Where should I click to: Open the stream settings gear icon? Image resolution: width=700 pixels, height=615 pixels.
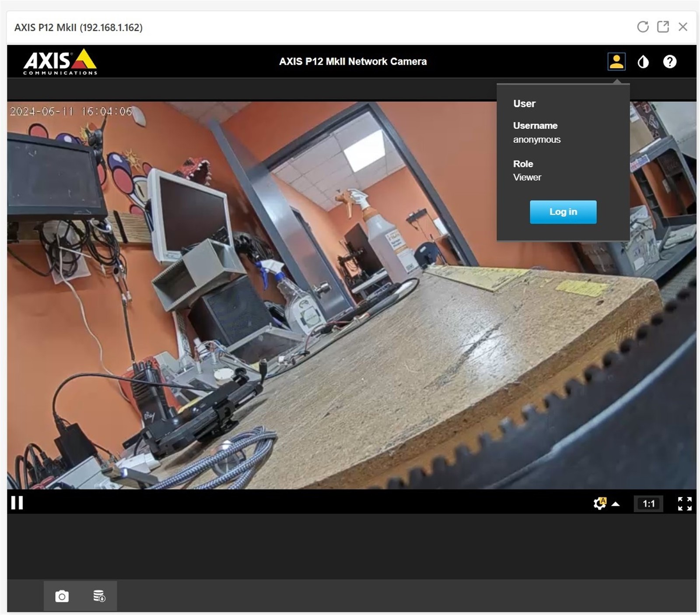(x=600, y=503)
